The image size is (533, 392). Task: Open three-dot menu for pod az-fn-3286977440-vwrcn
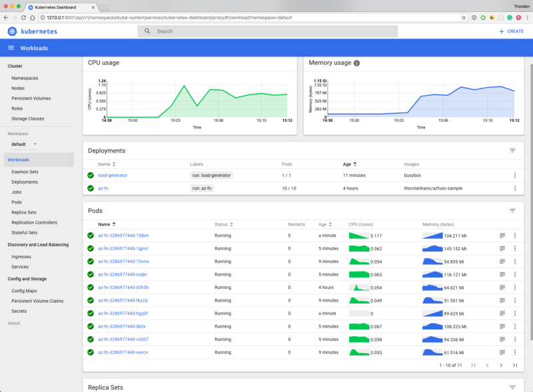pos(515,352)
